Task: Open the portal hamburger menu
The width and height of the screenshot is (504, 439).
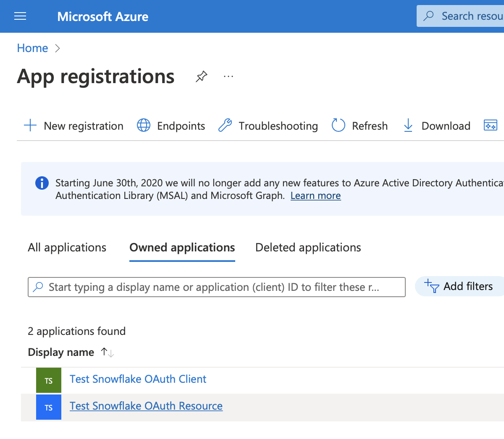Action: (20, 16)
